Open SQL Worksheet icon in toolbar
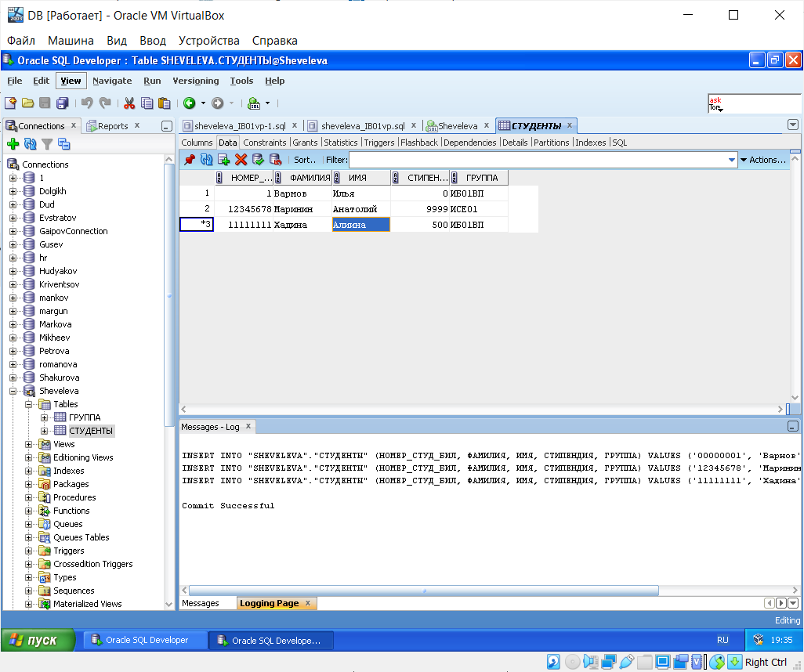This screenshot has height=672, width=804. [254, 103]
